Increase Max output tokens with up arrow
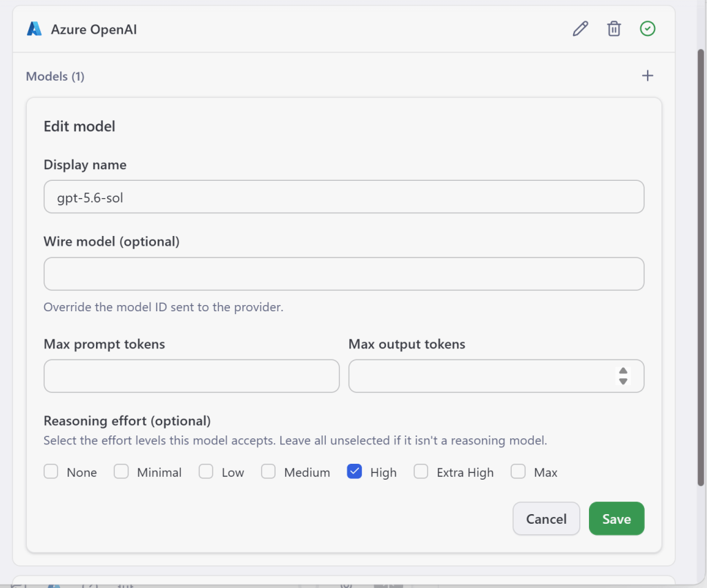707x588 pixels. [x=623, y=371]
